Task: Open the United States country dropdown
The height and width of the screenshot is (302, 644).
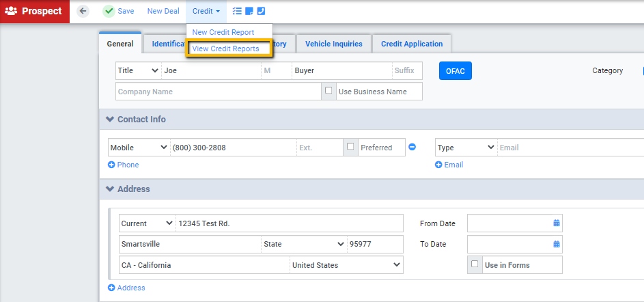Action: [x=346, y=265]
